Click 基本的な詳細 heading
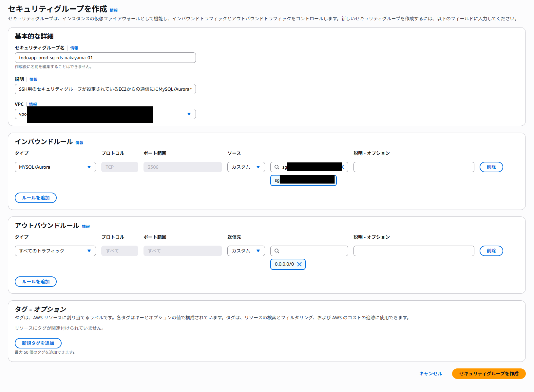The width and height of the screenshot is (534, 392). (x=34, y=36)
